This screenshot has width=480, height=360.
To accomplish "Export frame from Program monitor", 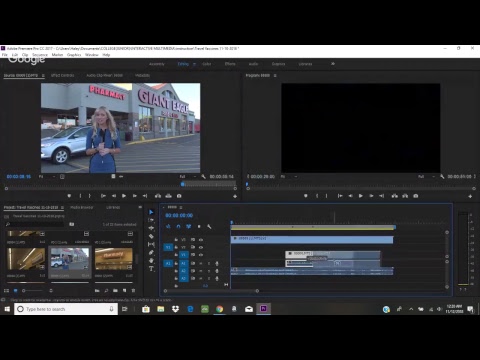I will 416,196.
